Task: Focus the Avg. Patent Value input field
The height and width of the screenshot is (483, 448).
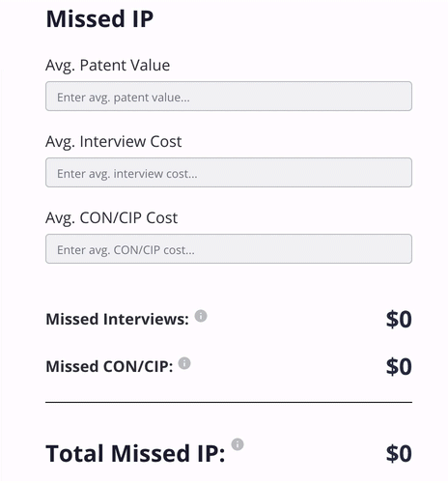Action: (x=229, y=97)
